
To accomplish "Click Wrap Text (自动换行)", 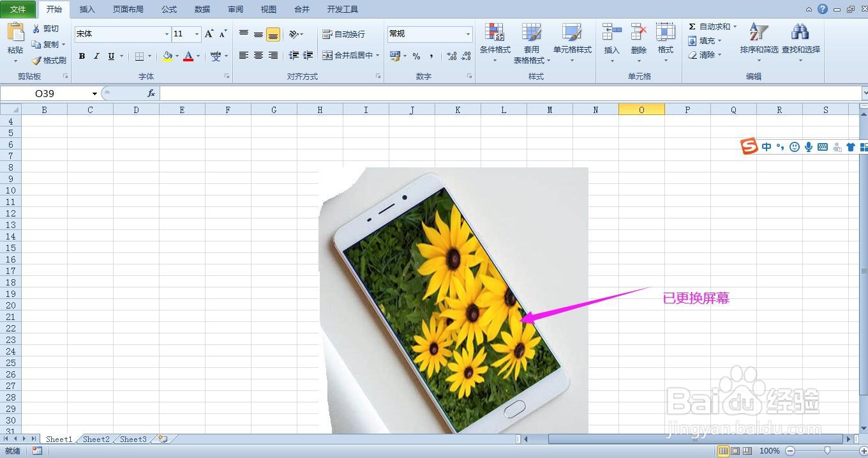I will pos(344,34).
